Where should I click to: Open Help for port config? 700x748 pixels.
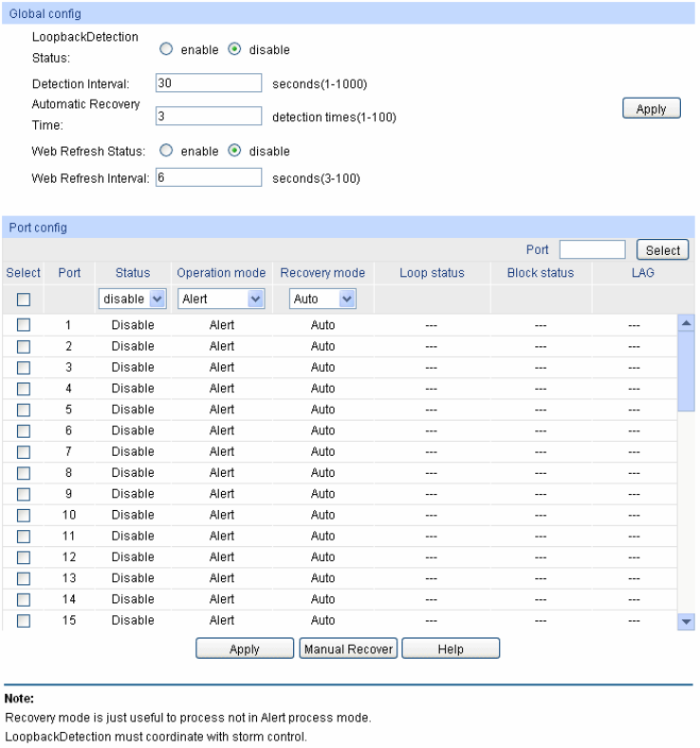click(450, 649)
